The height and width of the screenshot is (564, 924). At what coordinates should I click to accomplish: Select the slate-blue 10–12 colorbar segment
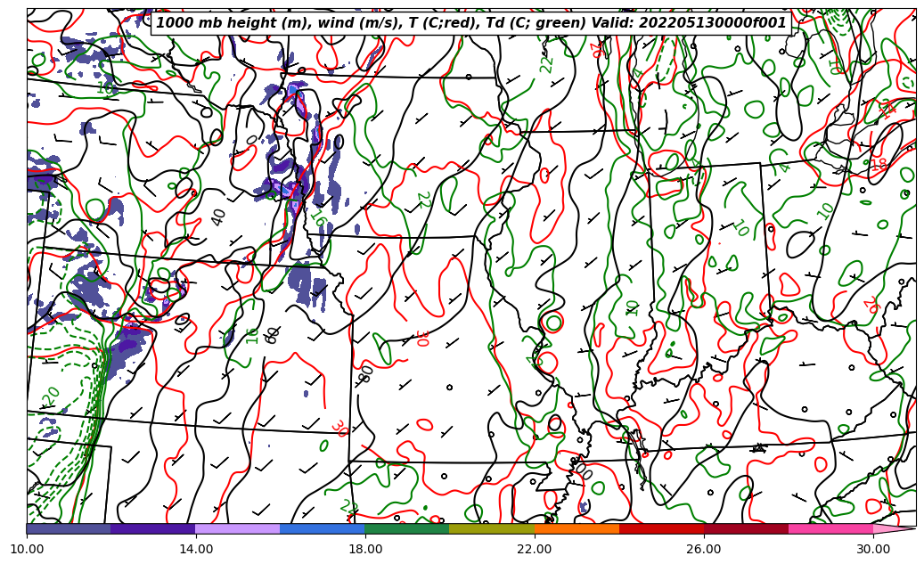(x=69, y=529)
